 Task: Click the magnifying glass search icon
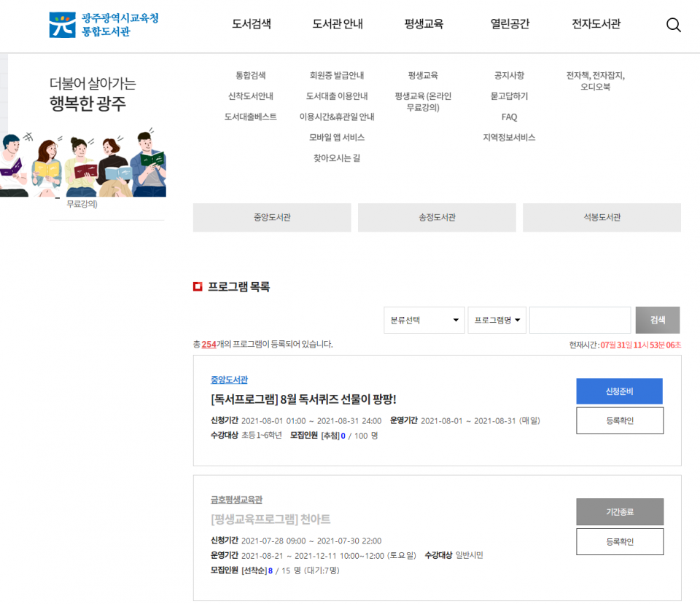coord(673,25)
